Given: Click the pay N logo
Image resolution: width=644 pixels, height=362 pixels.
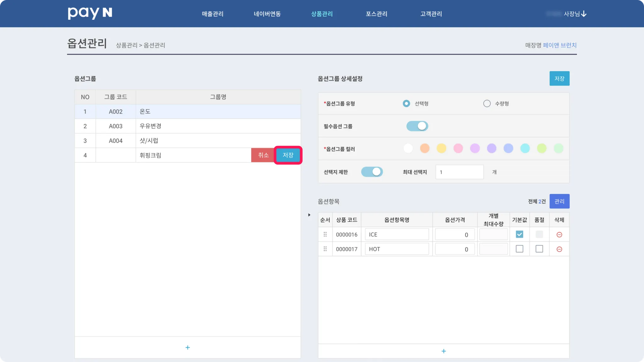Looking at the screenshot, I should 90,13.
